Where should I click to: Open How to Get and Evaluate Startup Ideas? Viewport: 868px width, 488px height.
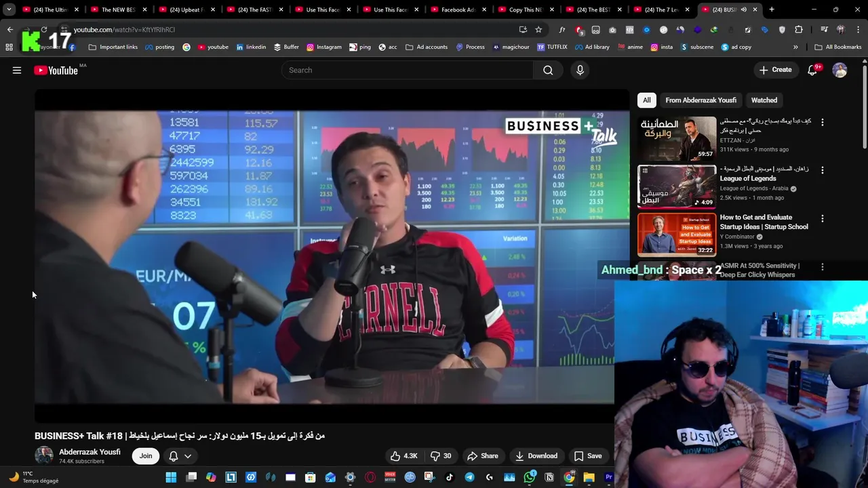pos(764,222)
